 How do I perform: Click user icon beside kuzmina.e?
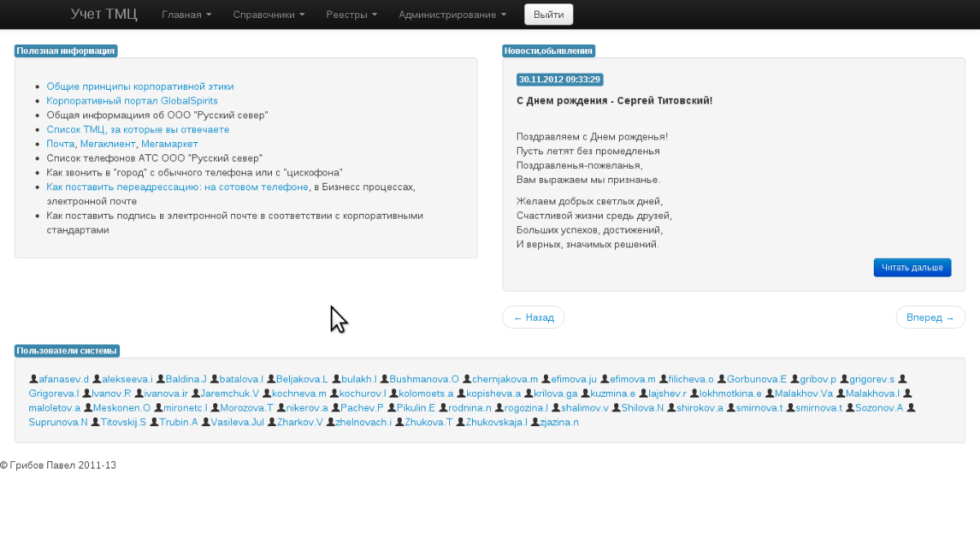(x=586, y=393)
